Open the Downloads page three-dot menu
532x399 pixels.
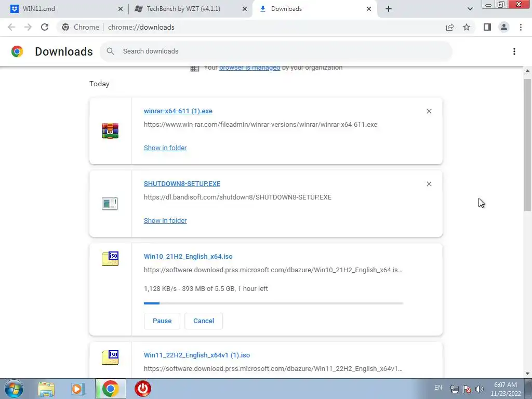coord(514,51)
